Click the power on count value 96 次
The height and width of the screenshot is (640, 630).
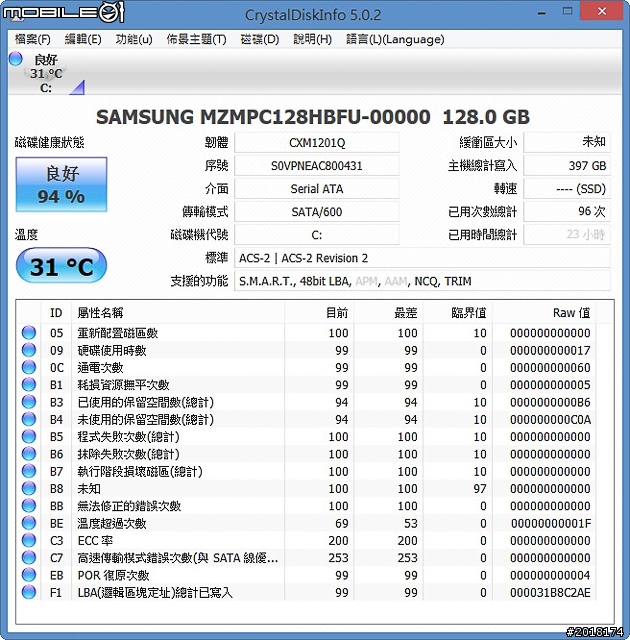(567, 212)
